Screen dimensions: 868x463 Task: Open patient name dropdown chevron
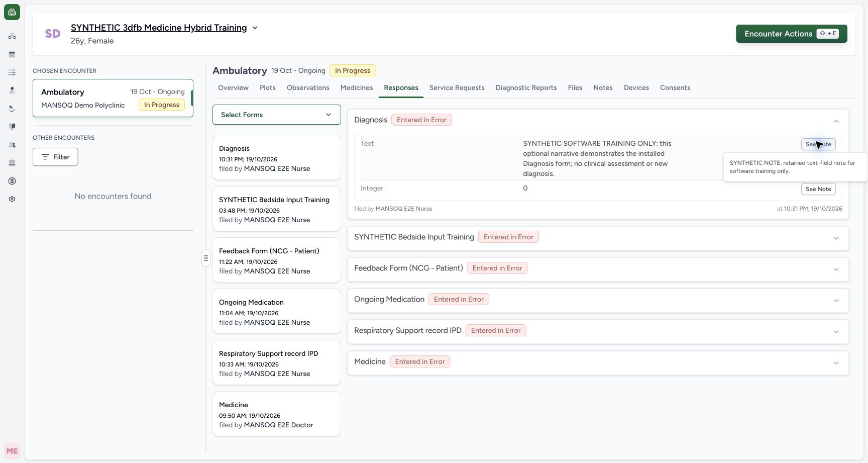[x=255, y=28]
